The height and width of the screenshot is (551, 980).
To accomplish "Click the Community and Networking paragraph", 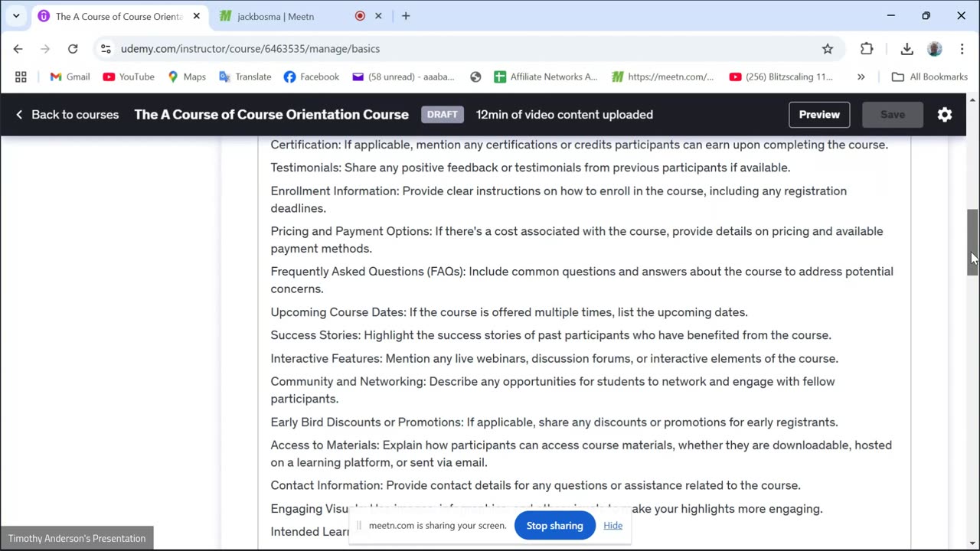I will pyautogui.click(x=553, y=390).
